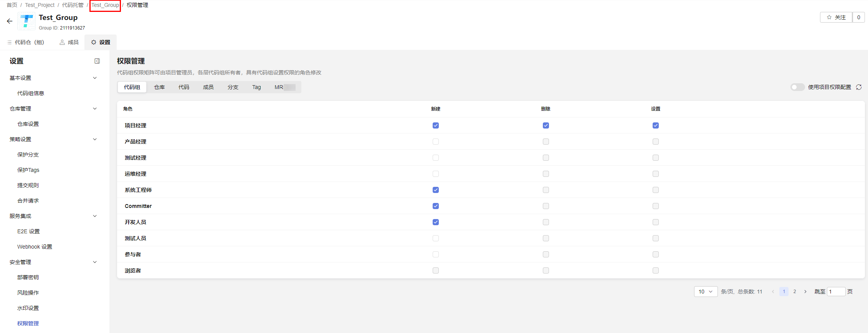Go to next page arrow

pyautogui.click(x=805, y=292)
